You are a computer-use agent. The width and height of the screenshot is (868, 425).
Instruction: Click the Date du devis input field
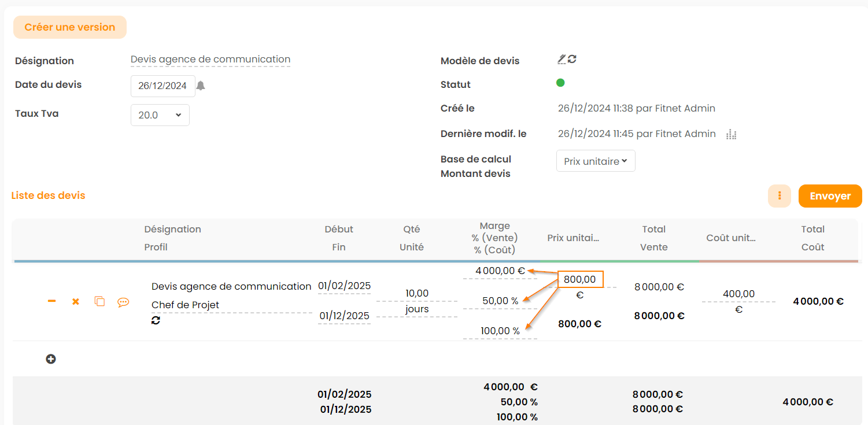coord(162,86)
